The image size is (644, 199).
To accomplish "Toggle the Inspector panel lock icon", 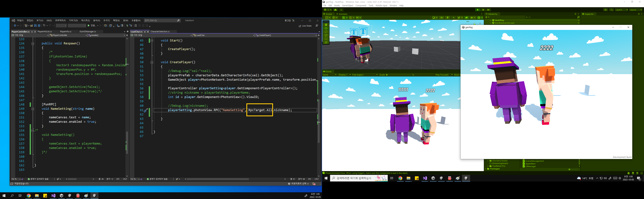I will [x=638, y=14].
